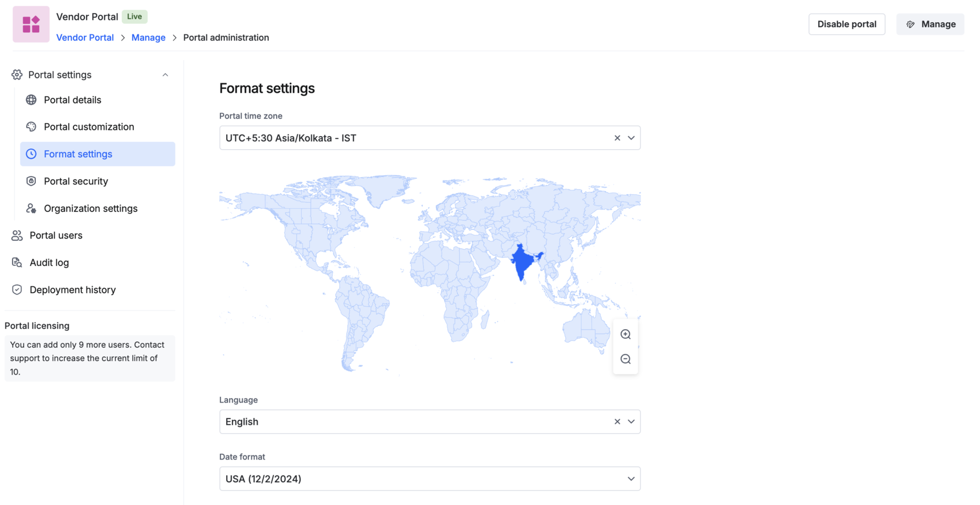Open the Date format dropdown
The image size is (980, 505).
(x=631, y=479)
